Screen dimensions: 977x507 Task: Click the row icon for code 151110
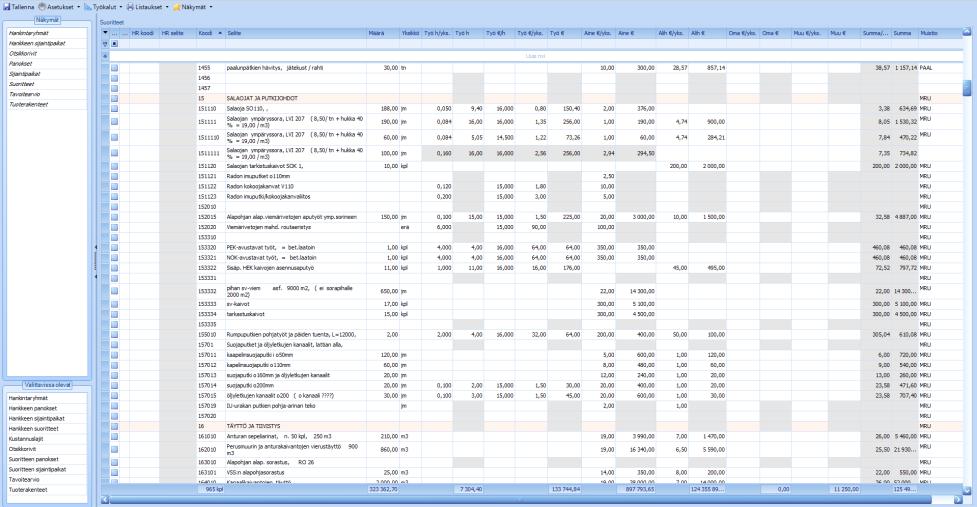point(114,108)
